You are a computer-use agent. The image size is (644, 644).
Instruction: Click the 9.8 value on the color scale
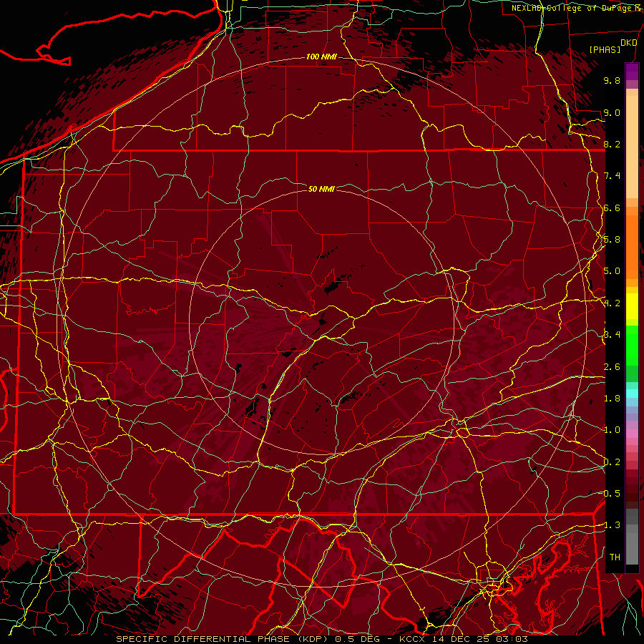(612, 80)
